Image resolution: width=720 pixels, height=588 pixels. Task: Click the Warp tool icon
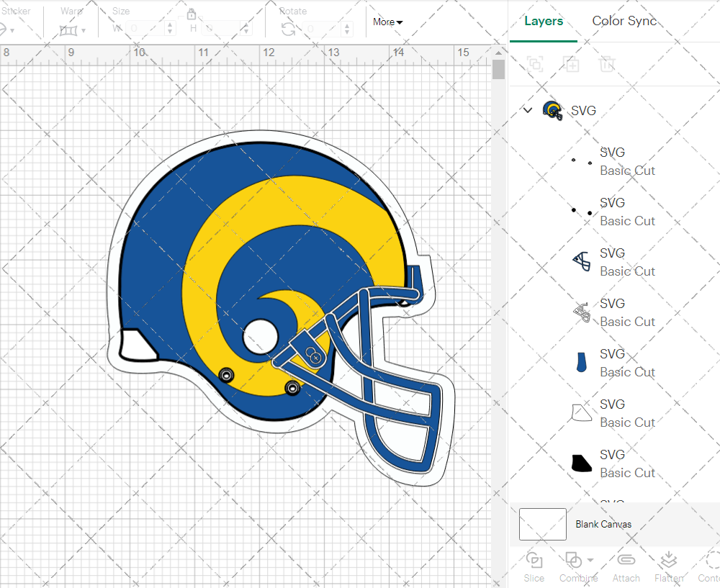tap(68, 30)
